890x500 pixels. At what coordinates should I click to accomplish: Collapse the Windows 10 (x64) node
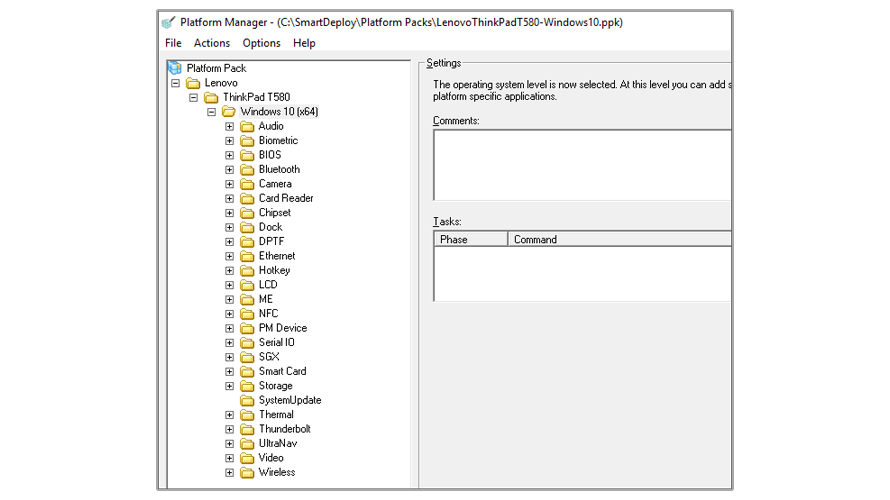coord(211,112)
